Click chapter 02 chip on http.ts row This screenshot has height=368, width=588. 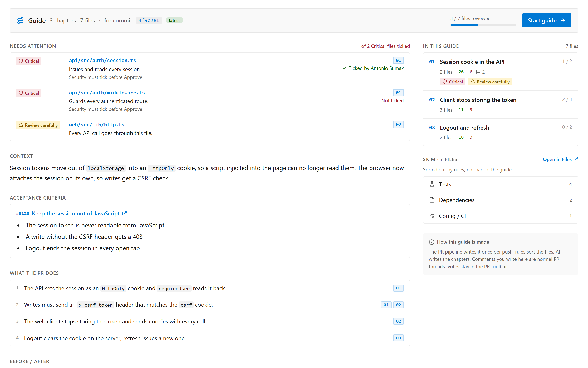[398, 124]
